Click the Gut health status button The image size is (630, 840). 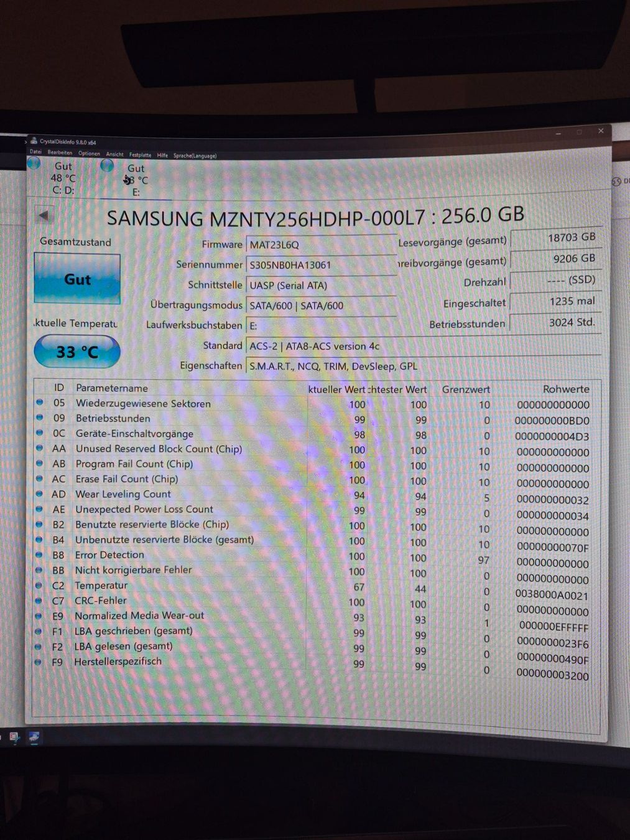(x=77, y=279)
